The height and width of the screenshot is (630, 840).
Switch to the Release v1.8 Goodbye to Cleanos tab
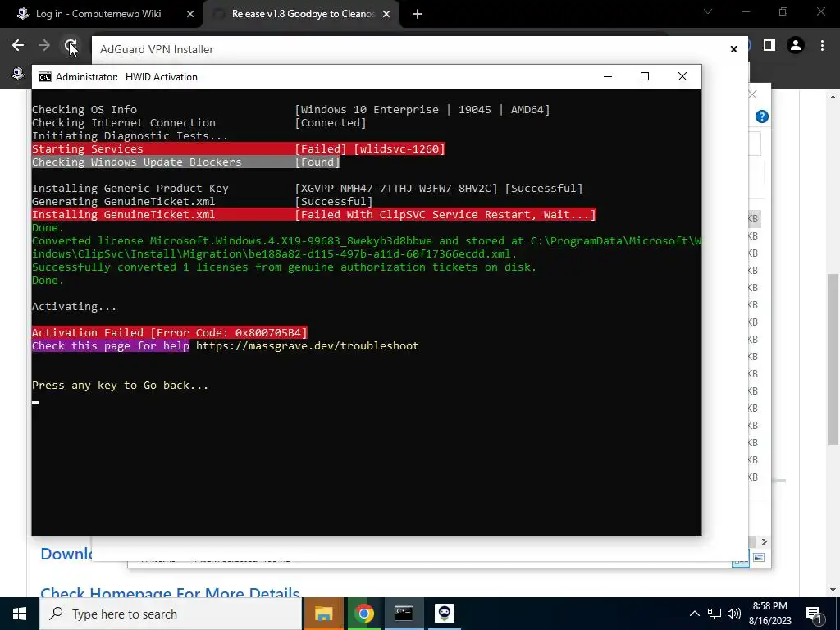point(303,14)
